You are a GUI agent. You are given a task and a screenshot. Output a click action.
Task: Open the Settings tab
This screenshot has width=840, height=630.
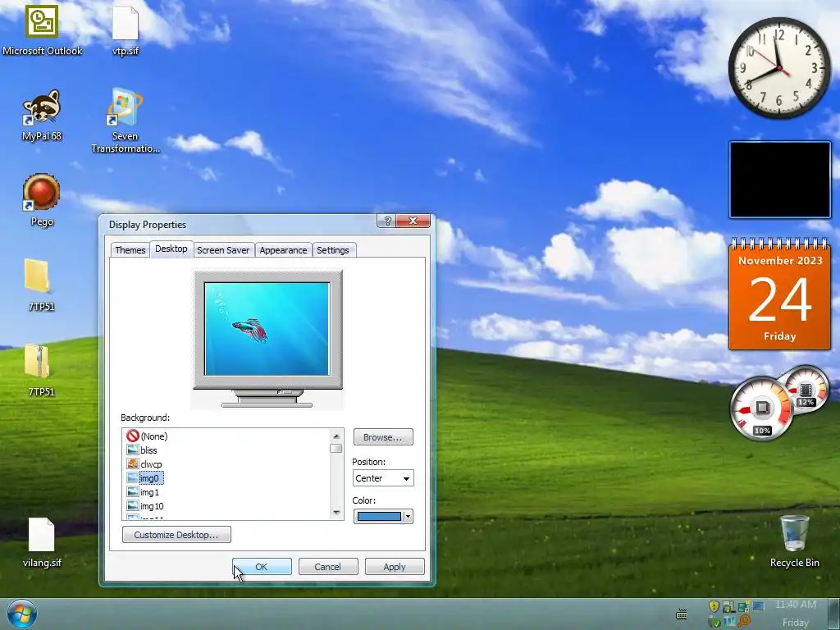[x=333, y=250]
